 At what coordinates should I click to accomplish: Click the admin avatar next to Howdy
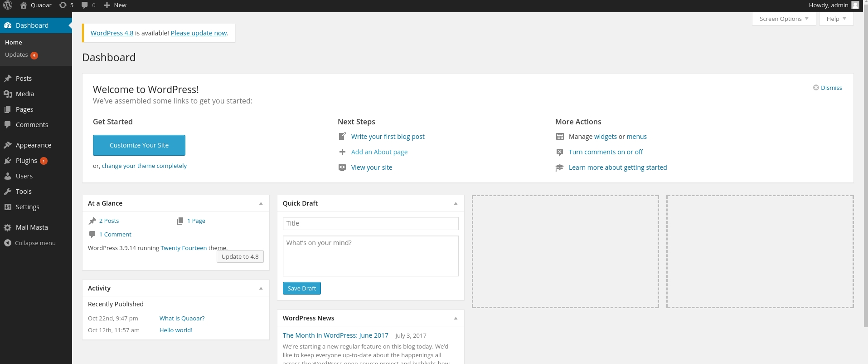coord(855,5)
